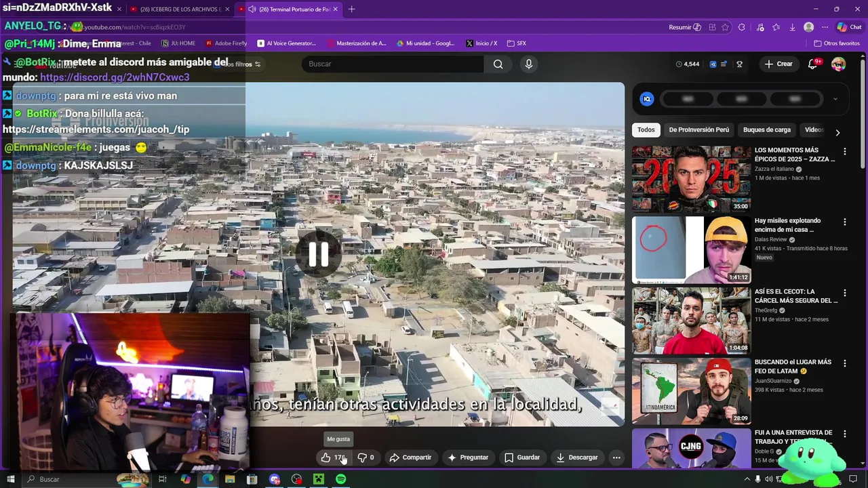Open options for Hay misiles explotando video

point(845,222)
